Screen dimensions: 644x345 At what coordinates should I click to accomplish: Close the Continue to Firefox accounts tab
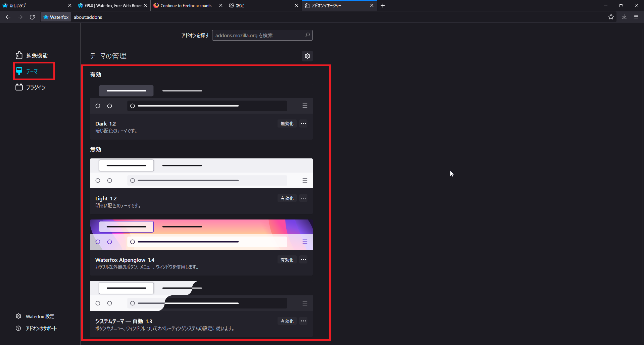tap(221, 5)
